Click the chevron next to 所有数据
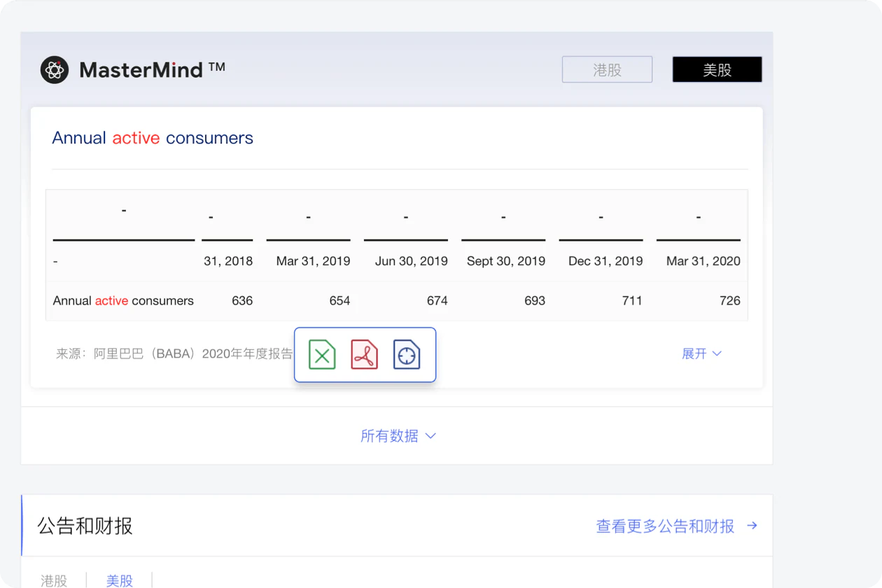 tap(430, 436)
